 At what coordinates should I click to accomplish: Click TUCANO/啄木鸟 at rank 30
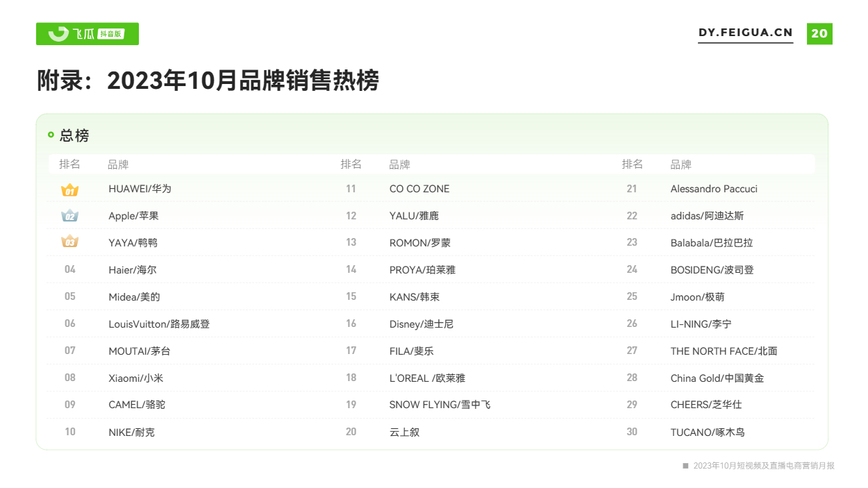click(x=708, y=432)
